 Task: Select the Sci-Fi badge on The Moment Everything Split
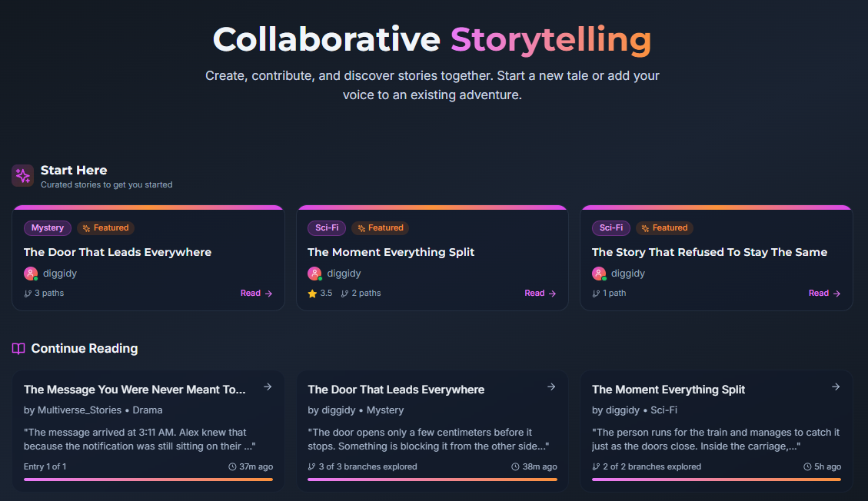tap(326, 227)
